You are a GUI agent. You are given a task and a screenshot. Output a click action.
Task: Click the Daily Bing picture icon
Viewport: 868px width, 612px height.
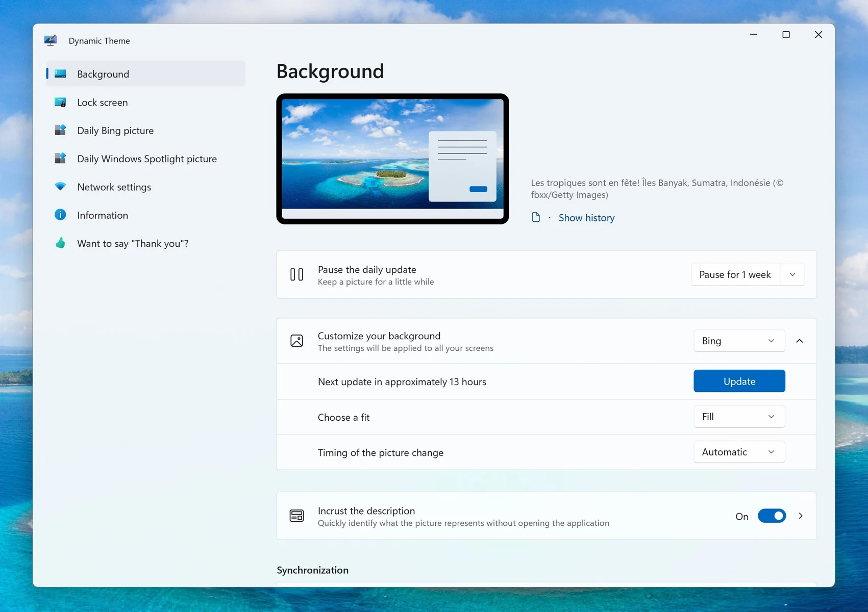pos(60,131)
